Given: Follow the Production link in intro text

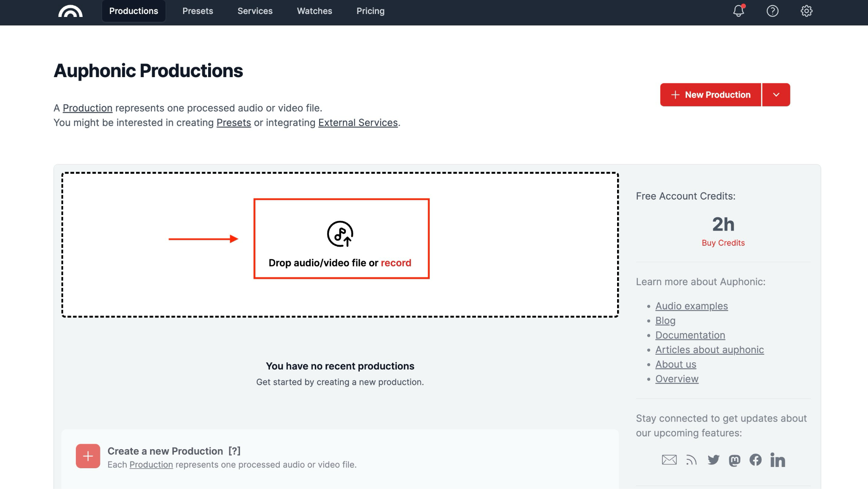Looking at the screenshot, I should pyautogui.click(x=88, y=108).
